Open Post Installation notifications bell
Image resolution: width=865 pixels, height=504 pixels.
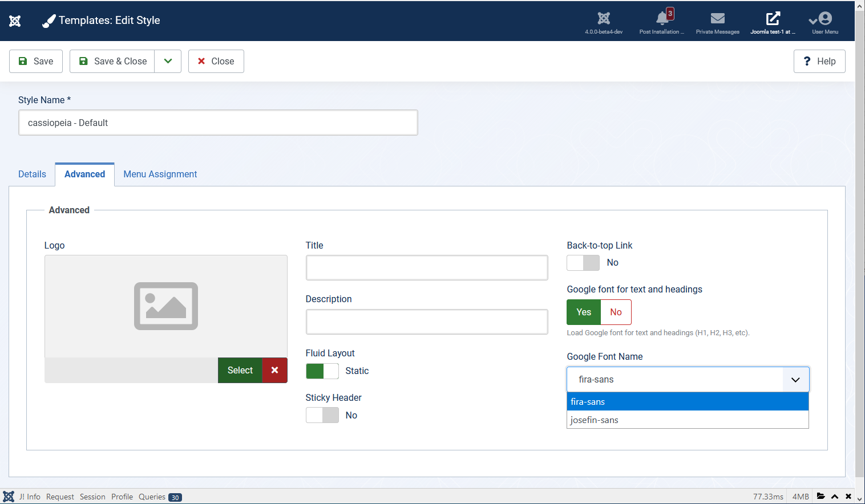tap(661, 22)
